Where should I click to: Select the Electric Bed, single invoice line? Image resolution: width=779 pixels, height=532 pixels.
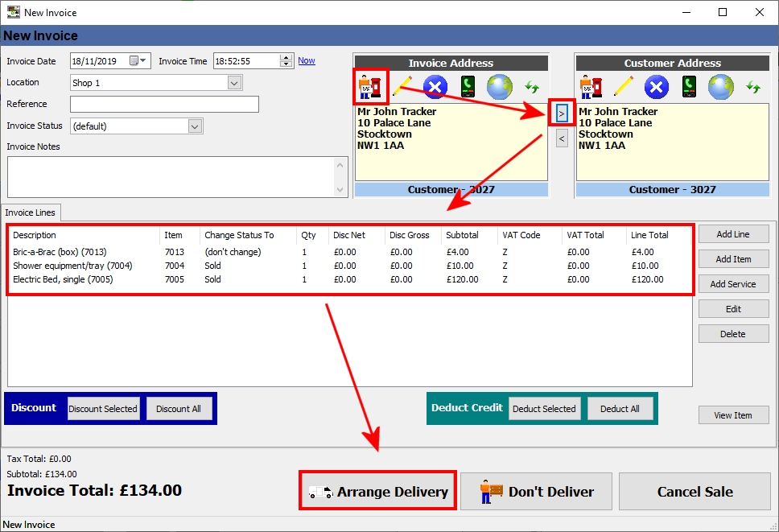pyautogui.click(x=63, y=279)
